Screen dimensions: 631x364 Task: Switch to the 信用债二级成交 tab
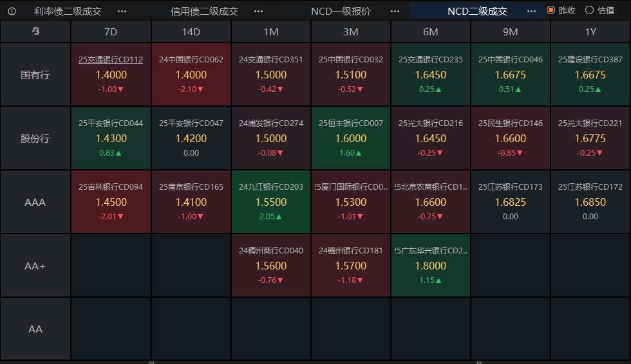pyautogui.click(x=204, y=11)
